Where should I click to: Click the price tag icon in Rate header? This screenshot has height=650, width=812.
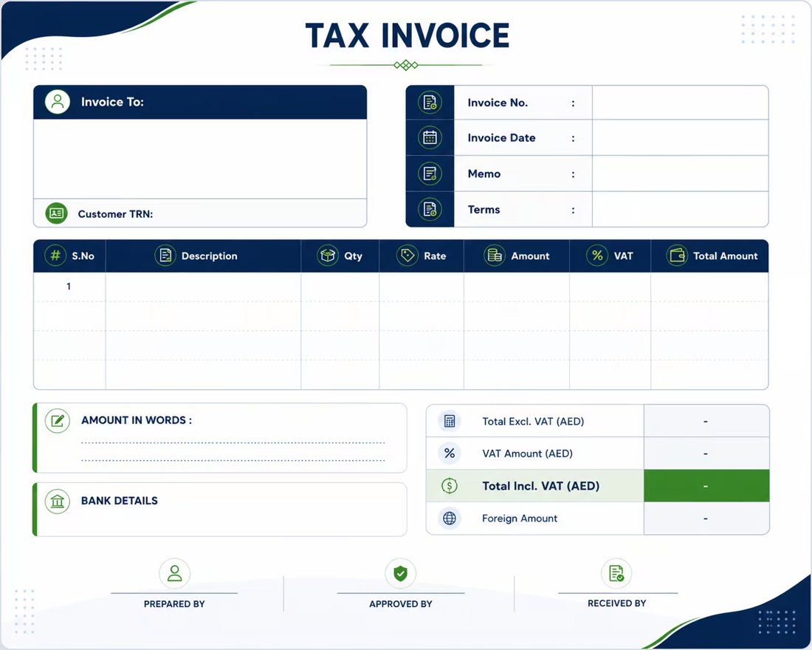407,256
